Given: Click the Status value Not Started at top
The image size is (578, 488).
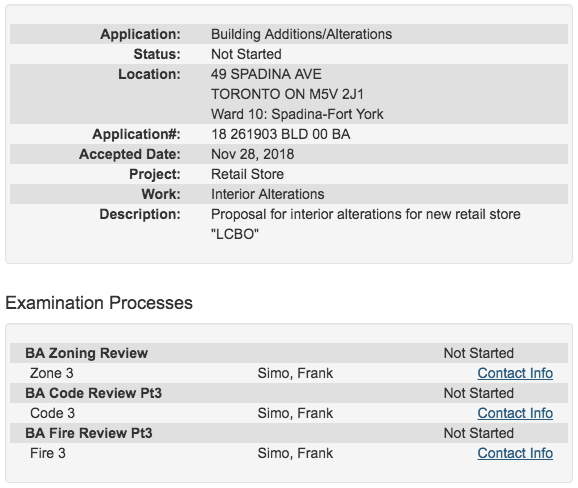Looking at the screenshot, I should tap(246, 54).
